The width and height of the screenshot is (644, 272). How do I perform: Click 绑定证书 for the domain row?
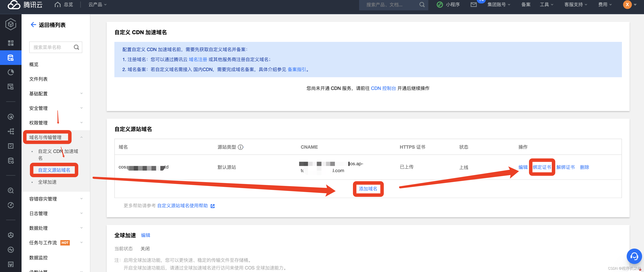(542, 167)
